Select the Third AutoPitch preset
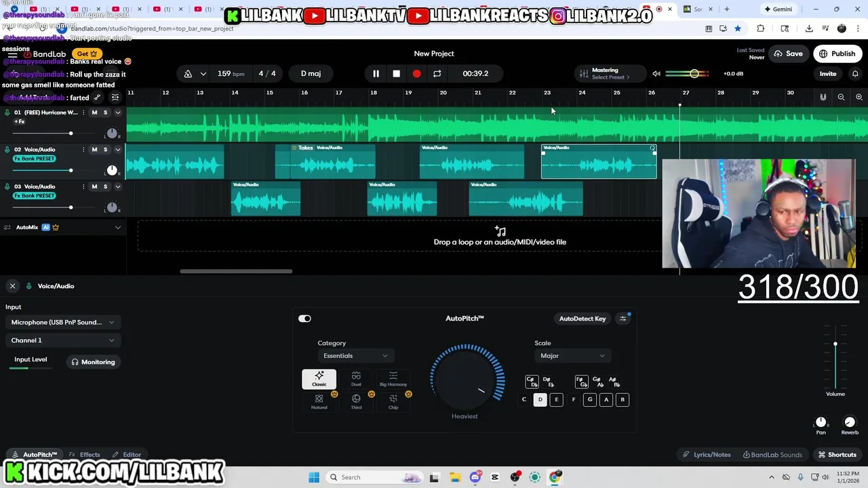868x488 pixels. (x=356, y=402)
